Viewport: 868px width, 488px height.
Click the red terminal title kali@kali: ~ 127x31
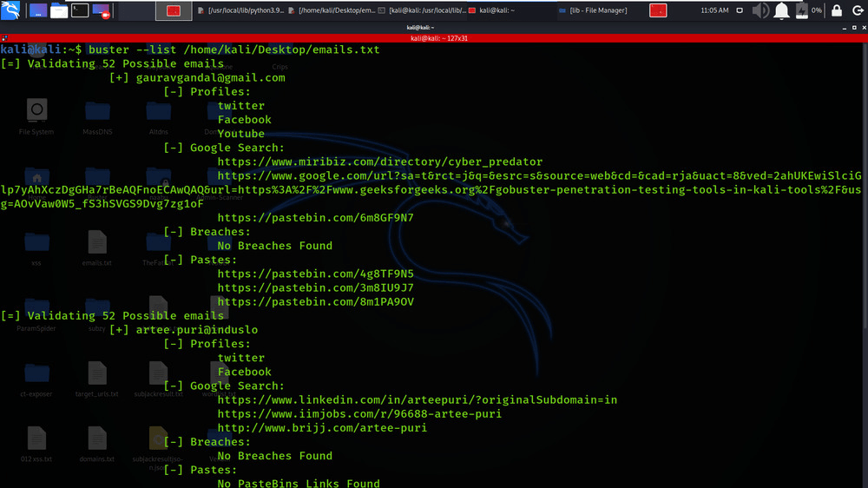tap(439, 38)
